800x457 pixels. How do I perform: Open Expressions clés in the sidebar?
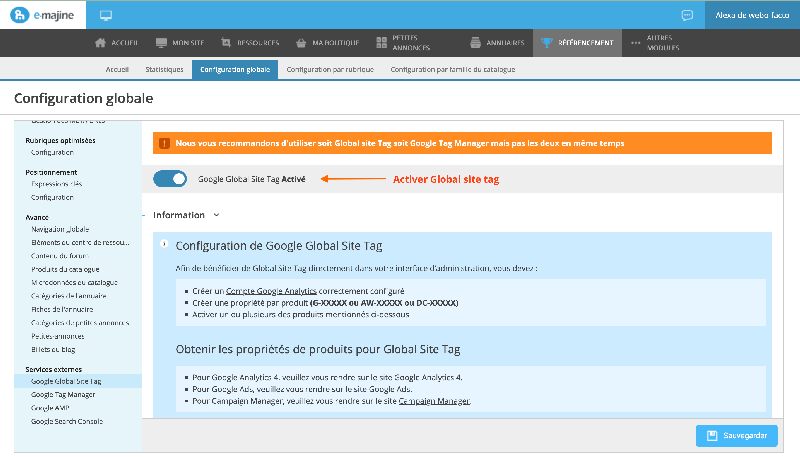(57, 184)
